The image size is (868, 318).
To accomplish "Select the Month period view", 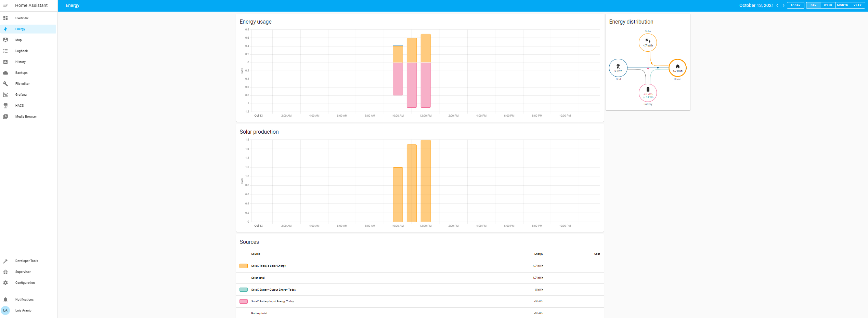I will pyautogui.click(x=843, y=5).
